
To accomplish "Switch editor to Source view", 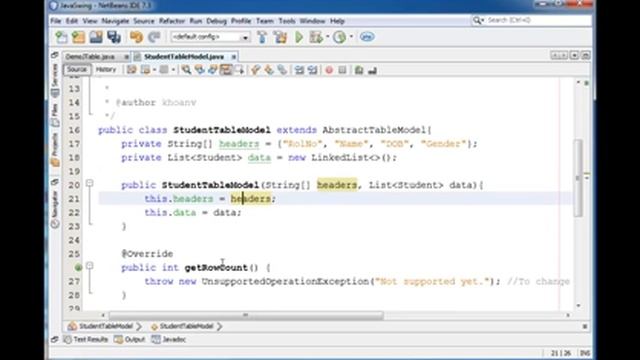I will click(x=77, y=69).
